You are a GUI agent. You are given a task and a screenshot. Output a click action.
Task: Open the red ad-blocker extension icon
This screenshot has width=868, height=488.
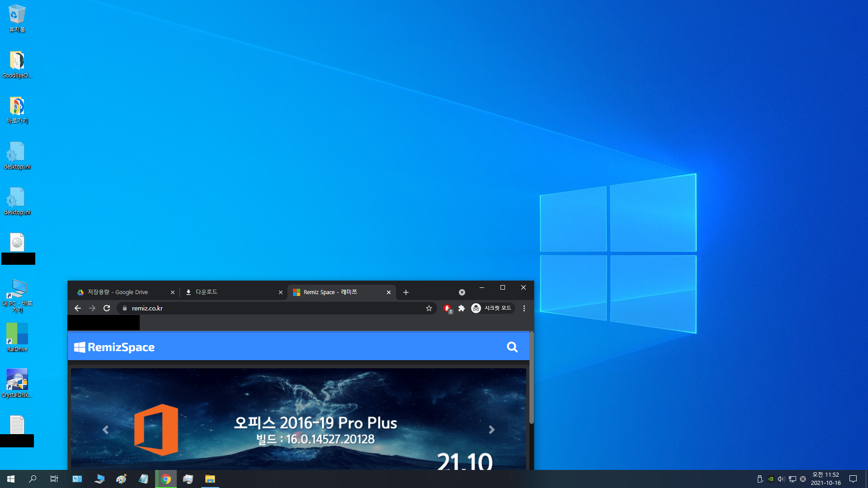click(x=448, y=309)
